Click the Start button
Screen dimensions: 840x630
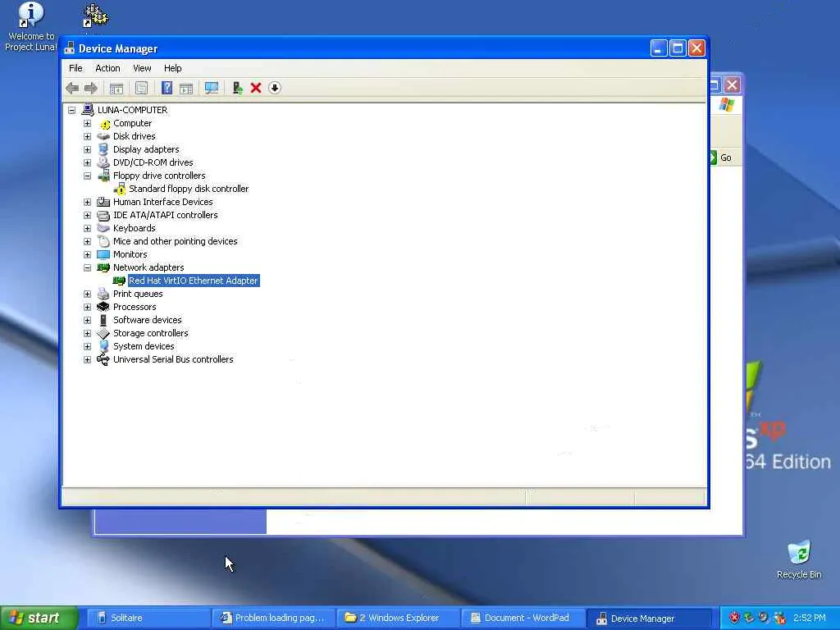(39, 618)
